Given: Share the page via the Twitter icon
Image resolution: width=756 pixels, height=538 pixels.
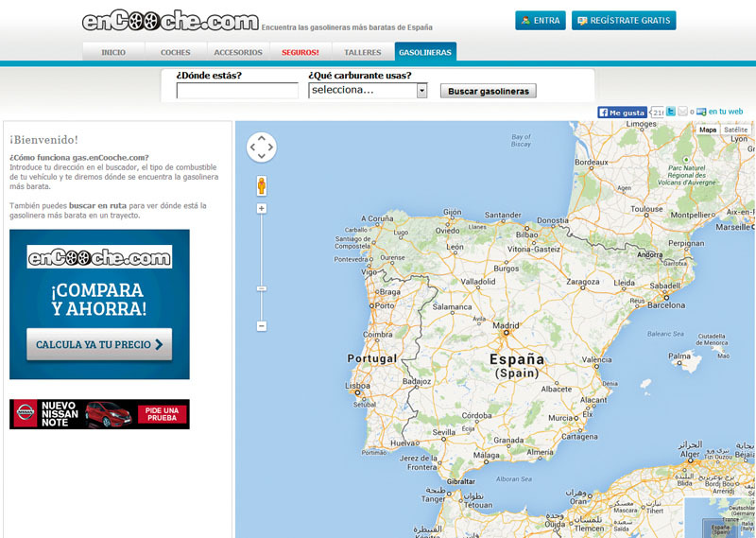Looking at the screenshot, I should coord(670,112).
